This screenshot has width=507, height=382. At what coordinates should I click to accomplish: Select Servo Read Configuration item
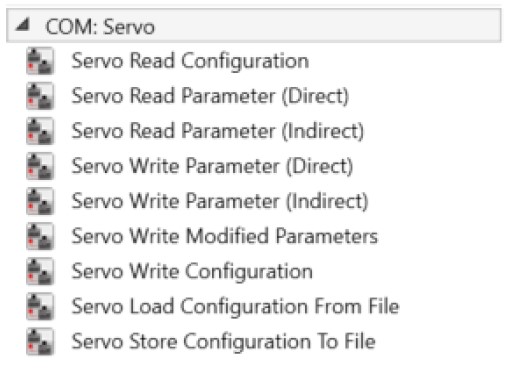[x=190, y=62]
